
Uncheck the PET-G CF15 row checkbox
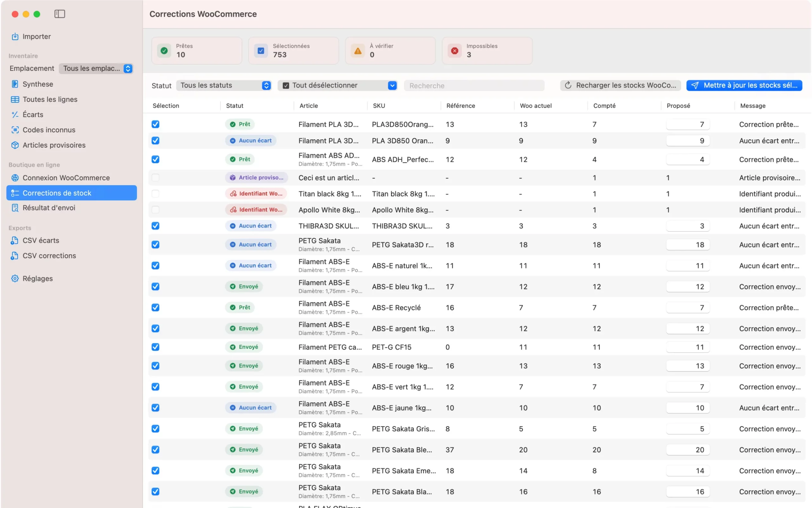click(155, 347)
